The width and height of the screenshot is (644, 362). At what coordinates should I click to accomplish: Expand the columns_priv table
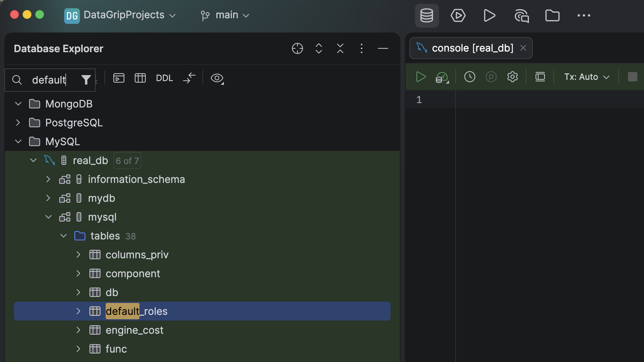[x=79, y=255]
